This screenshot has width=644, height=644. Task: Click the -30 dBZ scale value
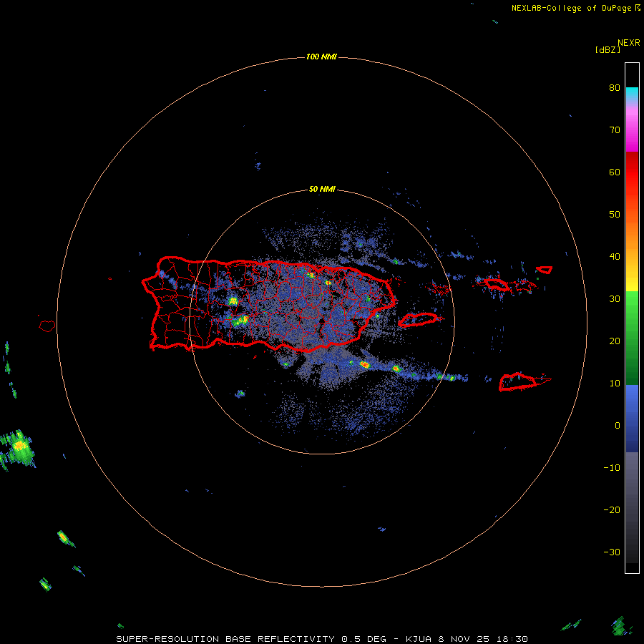point(612,552)
